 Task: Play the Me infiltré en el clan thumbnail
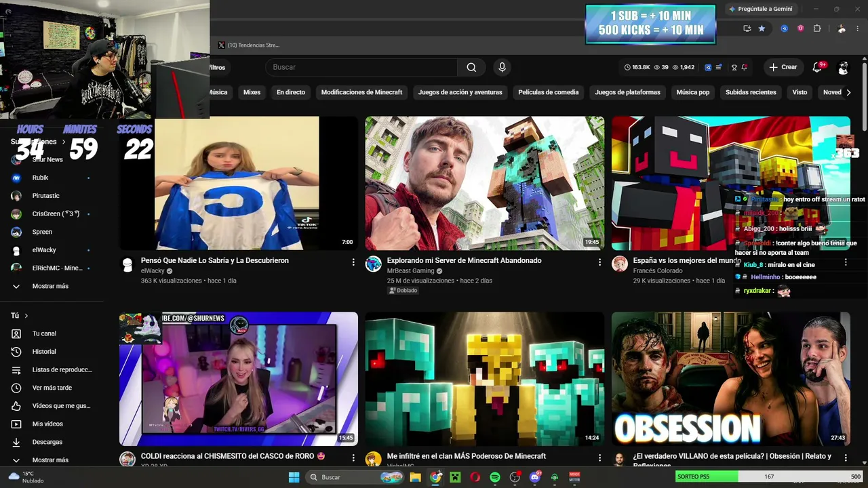click(x=485, y=379)
